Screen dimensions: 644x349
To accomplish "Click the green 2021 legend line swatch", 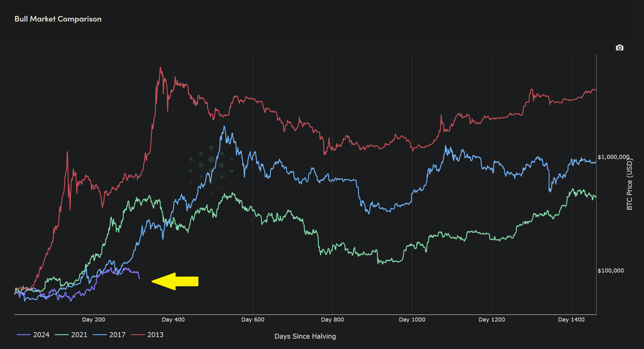I will [x=62, y=335].
